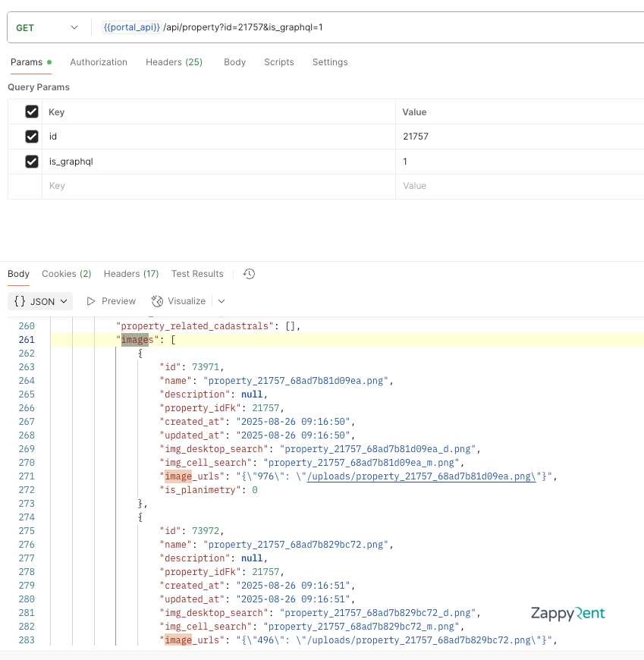Toggle the select-all checkbox in Key header

pos(32,112)
